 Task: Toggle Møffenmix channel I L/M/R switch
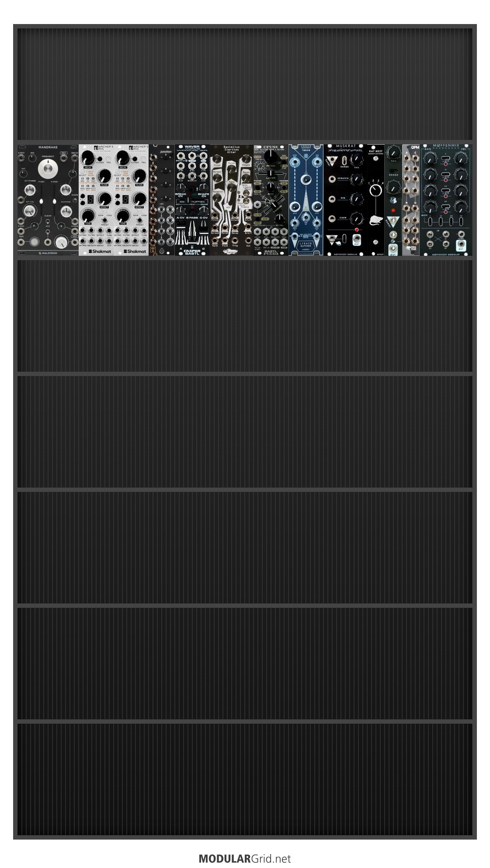(x=445, y=158)
